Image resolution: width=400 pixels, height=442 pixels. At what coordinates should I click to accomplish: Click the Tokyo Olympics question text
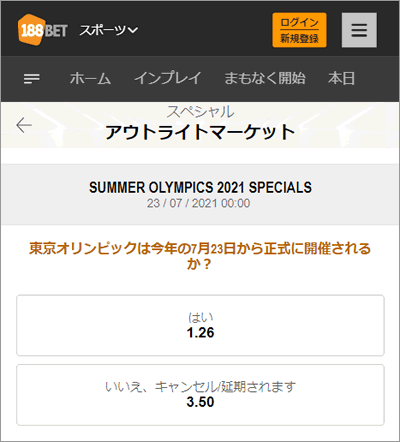pyautogui.click(x=200, y=256)
